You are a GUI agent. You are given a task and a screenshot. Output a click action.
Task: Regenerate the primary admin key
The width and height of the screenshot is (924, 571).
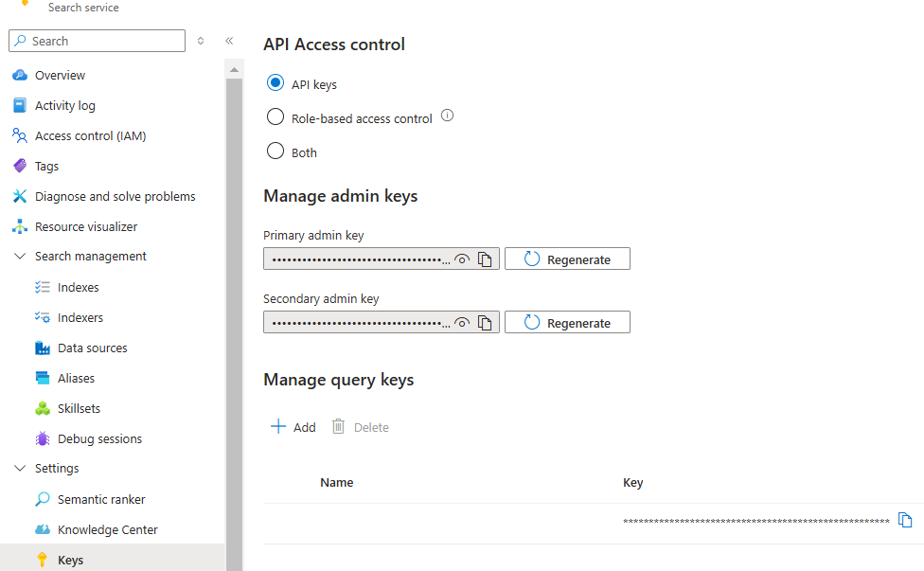(x=567, y=259)
